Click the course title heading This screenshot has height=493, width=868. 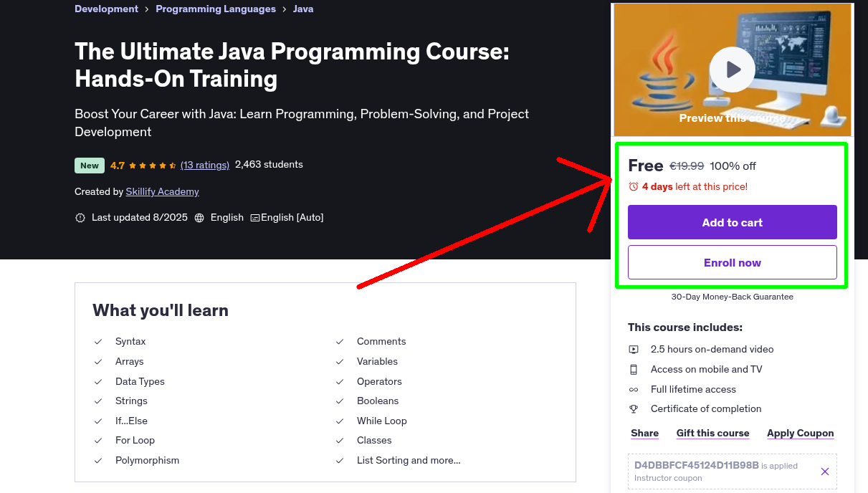pyautogui.click(x=292, y=65)
